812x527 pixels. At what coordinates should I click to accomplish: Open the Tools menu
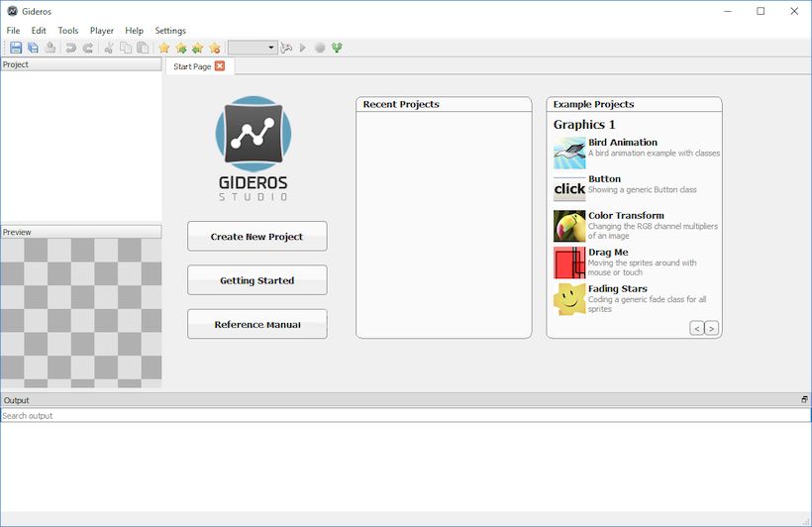68,31
